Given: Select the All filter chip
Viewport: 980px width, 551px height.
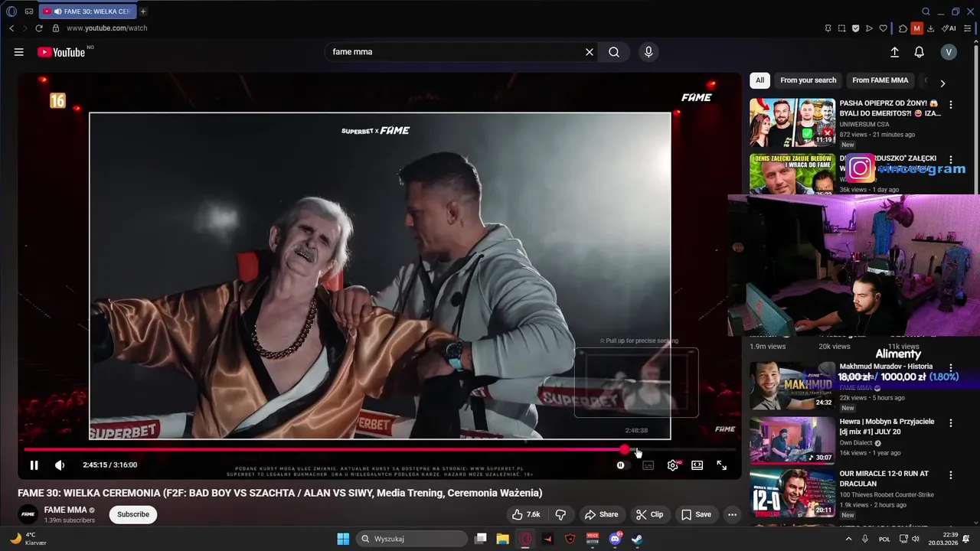Looking at the screenshot, I should (x=759, y=80).
